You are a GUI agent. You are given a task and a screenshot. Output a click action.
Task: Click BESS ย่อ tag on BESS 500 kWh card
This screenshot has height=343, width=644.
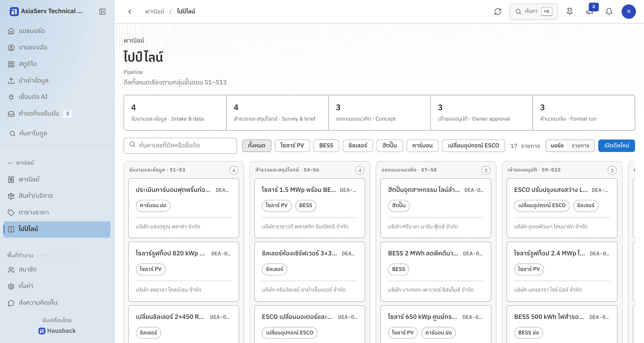click(x=528, y=333)
